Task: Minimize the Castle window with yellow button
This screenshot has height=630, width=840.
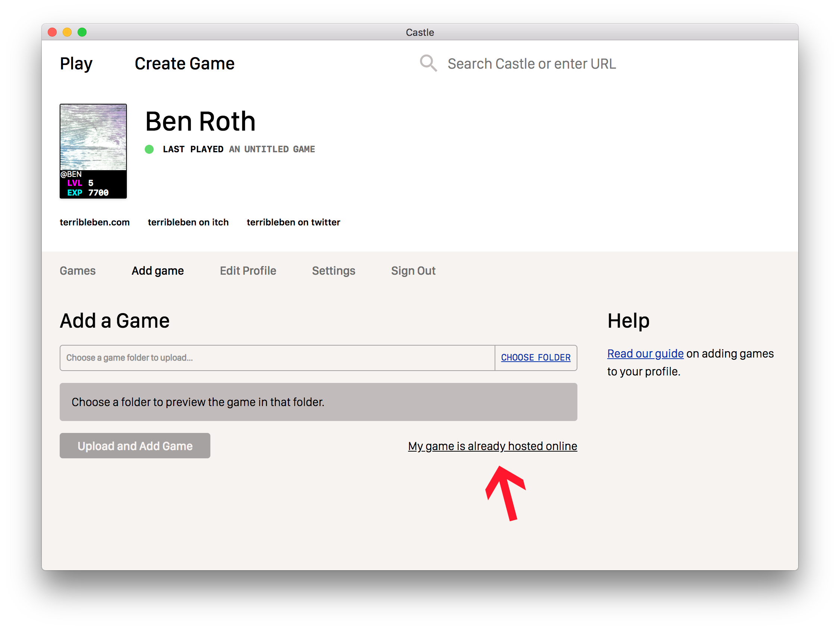Action: click(67, 32)
